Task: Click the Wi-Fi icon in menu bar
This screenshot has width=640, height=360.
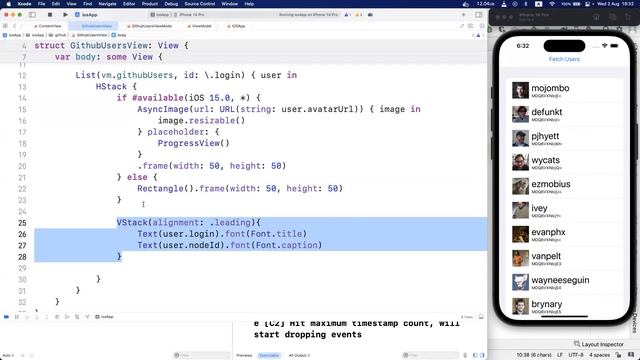Action: coord(552,4)
